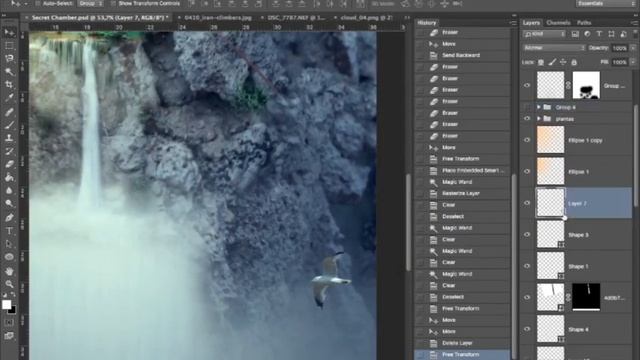The width and height of the screenshot is (640, 360).
Task: Select the Clone Stamp tool
Action: pos(9,138)
